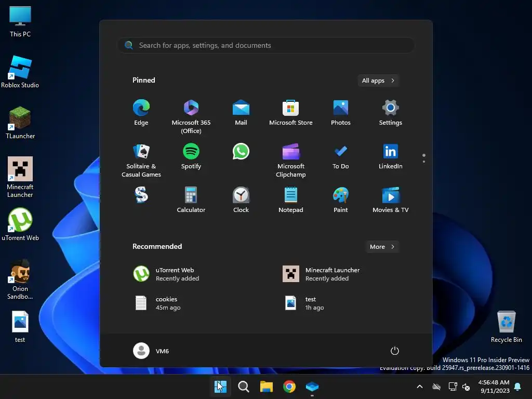
Task: Click the Start button on taskbar
Action: (220, 387)
